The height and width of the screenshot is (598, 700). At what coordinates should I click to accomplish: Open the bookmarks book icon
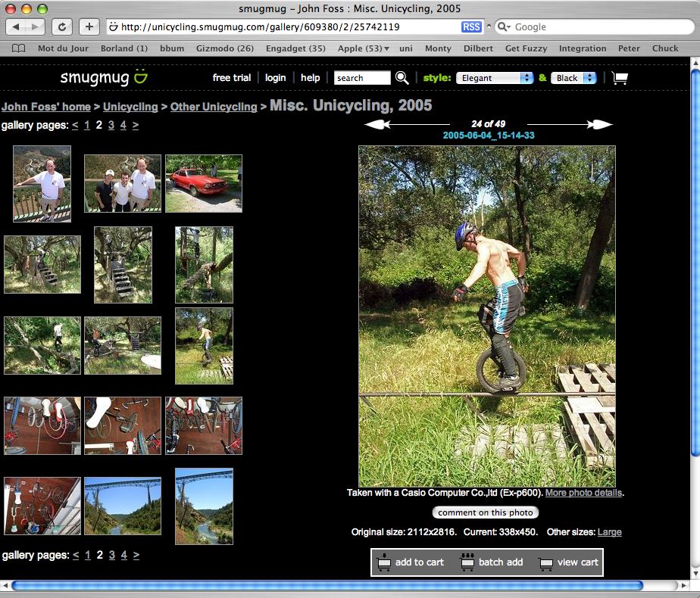18,48
